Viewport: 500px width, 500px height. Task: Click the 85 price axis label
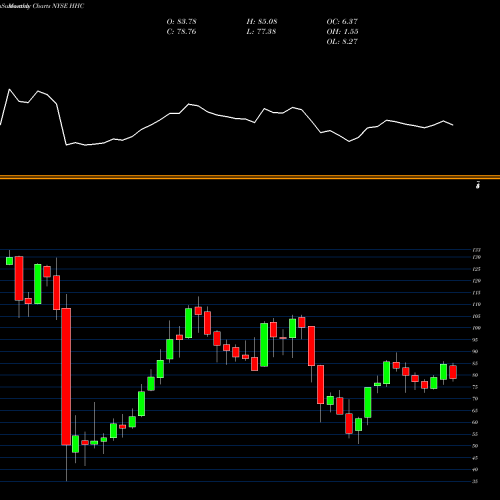(475, 363)
